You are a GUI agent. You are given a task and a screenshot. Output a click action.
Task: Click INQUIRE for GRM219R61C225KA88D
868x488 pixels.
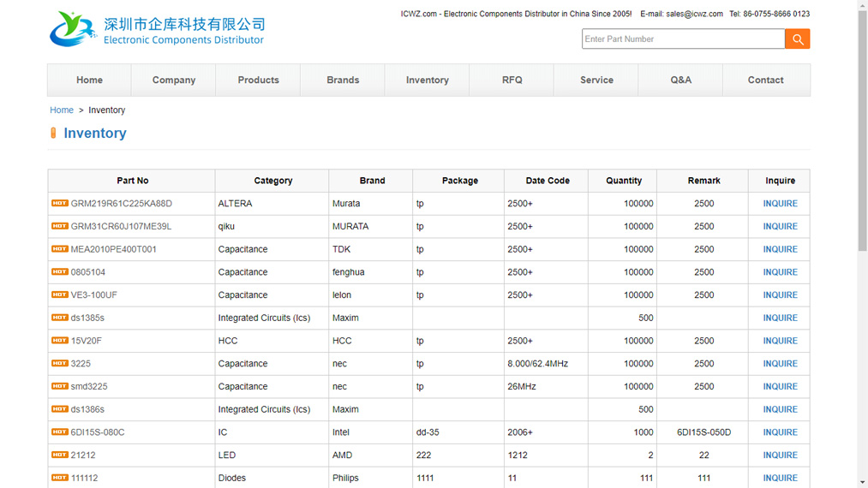click(x=780, y=204)
